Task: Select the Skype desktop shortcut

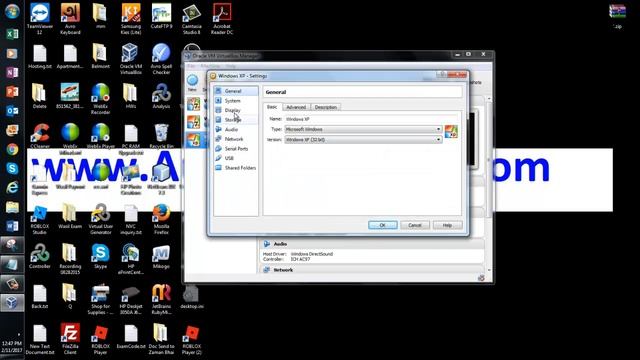Action: point(100,256)
